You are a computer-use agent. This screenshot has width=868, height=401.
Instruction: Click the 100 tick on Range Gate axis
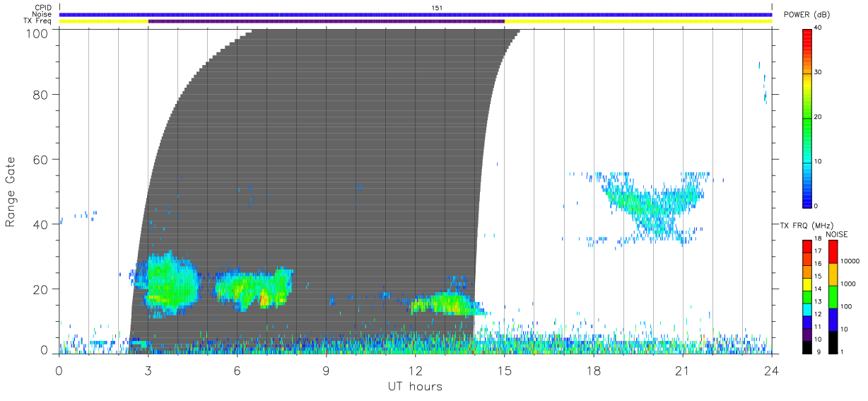[35, 33]
